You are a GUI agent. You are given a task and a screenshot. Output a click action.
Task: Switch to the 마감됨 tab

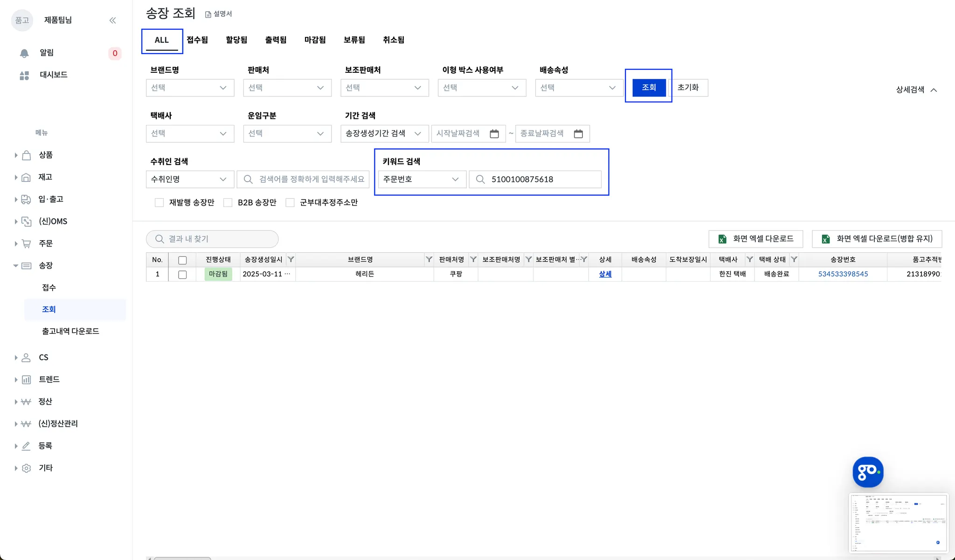coord(315,40)
